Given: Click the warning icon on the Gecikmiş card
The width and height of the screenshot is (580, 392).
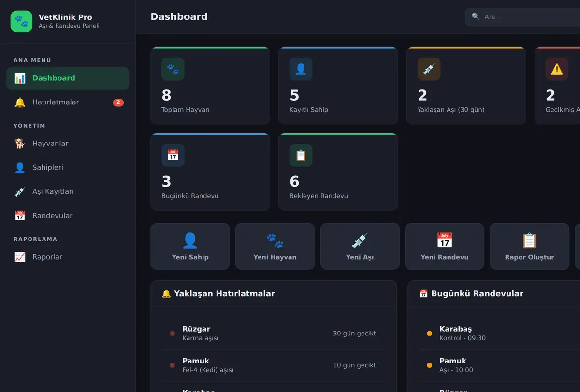Looking at the screenshot, I should coord(557,69).
